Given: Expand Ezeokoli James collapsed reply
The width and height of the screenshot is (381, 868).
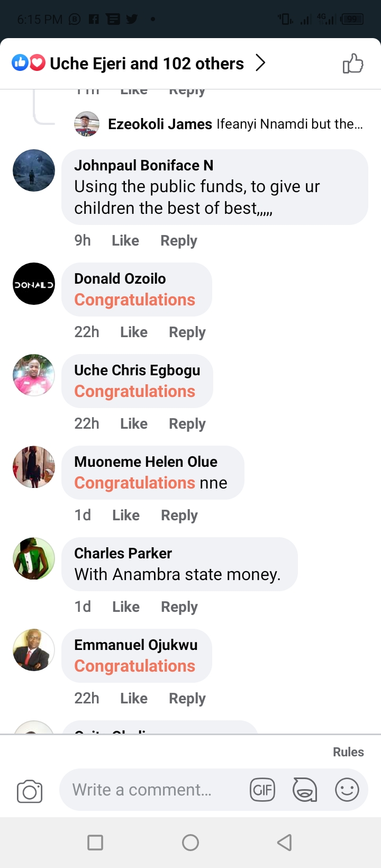Looking at the screenshot, I should tap(235, 124).
